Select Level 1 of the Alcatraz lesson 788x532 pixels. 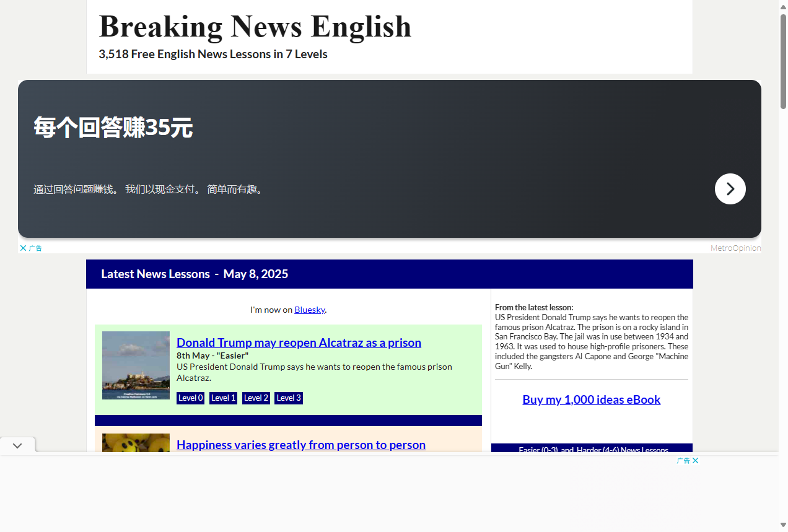pyautogui.click(x=223, y=398)
